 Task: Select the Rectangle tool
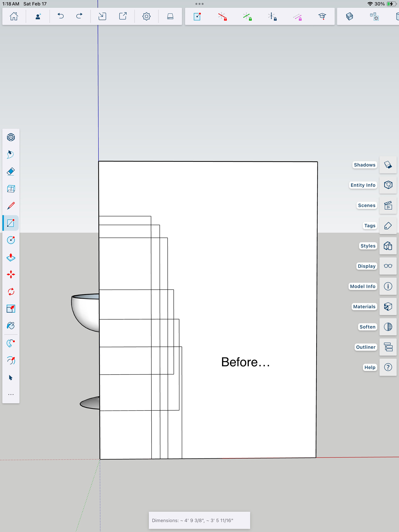(x=11, y=223)
